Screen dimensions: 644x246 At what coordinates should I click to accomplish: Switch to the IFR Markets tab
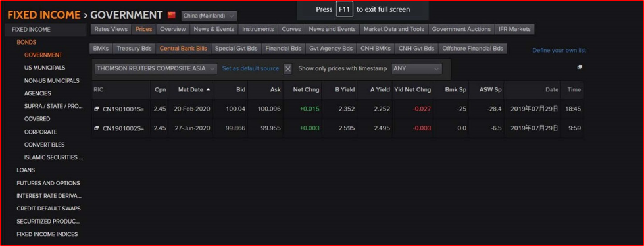pyautogui.click(x=514, y=29)
